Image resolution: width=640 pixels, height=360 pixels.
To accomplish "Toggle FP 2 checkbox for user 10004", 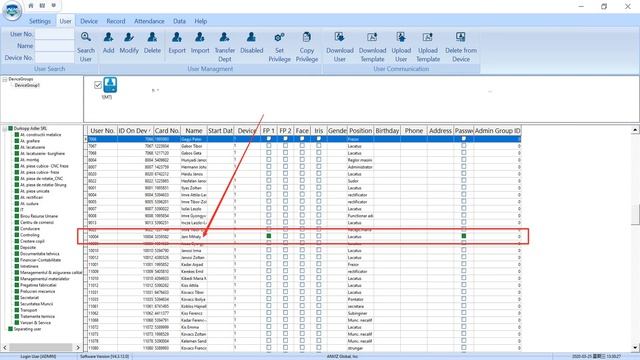I will pyautogui.click(x=285, y=236).
